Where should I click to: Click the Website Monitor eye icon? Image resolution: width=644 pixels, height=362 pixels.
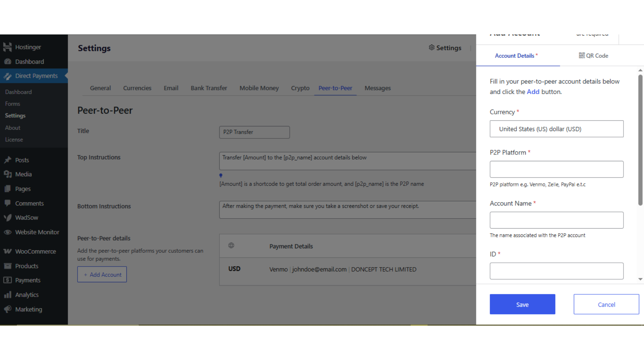coord(7,232)
